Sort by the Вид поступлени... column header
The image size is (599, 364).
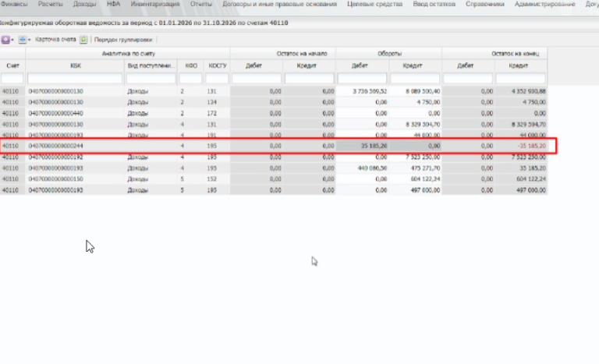[x=151, y=65]
